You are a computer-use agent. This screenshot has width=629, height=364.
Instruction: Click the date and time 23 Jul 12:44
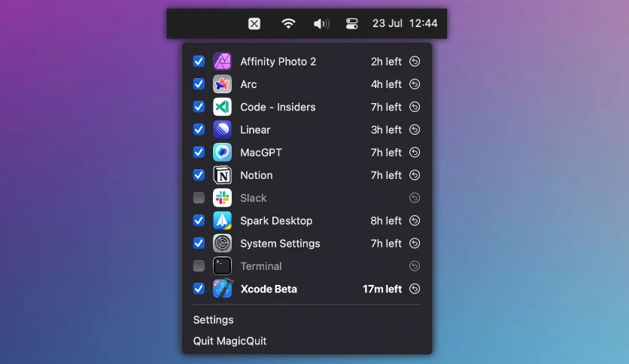pyautogui.click(x=405, y=23)
